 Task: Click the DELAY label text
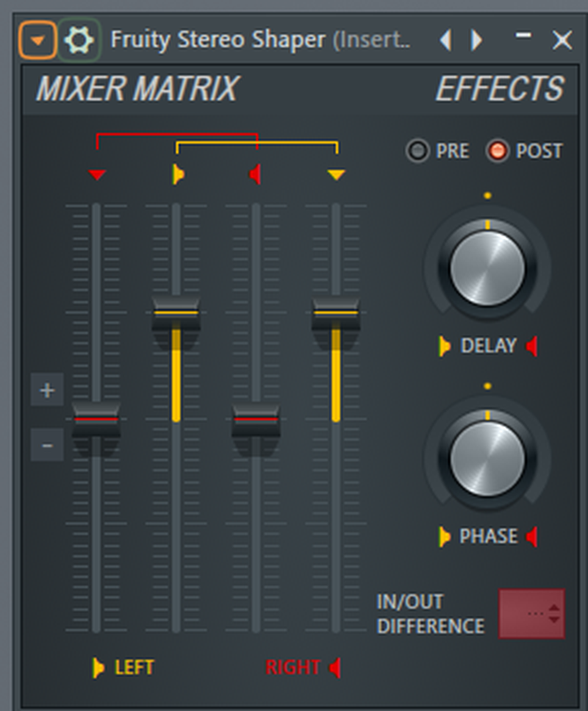[489, 346]
